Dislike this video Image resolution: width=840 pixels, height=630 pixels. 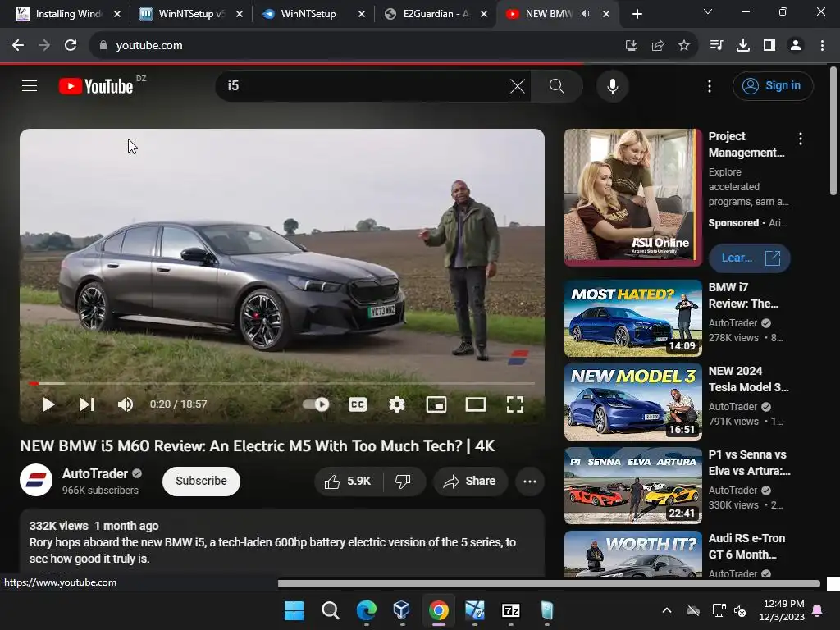coord(404,481)
